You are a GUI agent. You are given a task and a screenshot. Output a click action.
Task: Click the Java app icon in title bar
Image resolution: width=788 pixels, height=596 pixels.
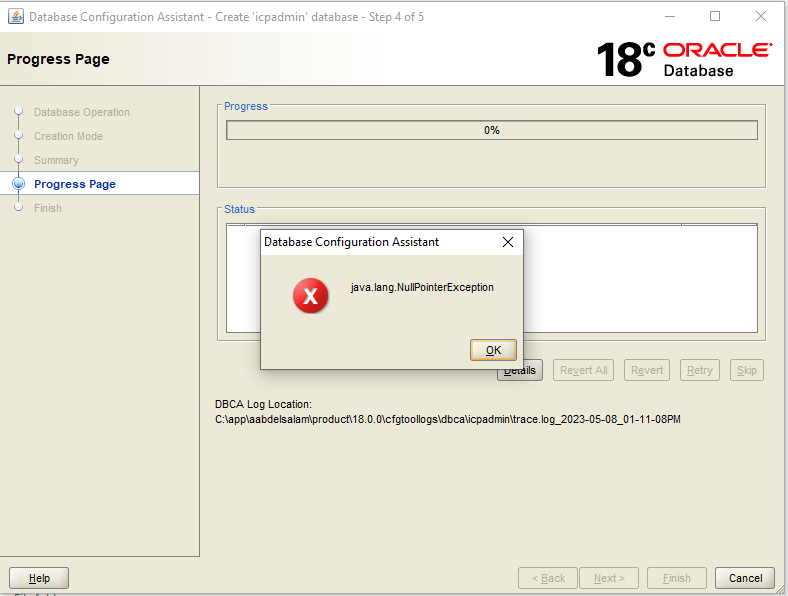(16, 17)
